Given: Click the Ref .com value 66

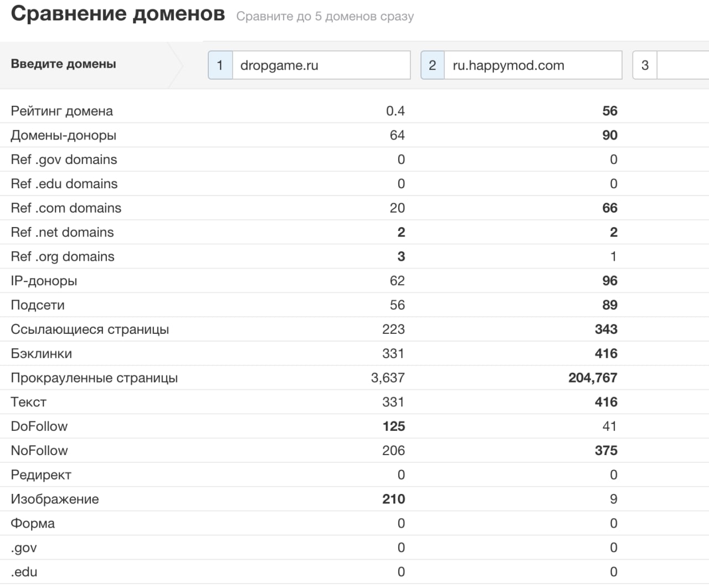Looking at the screenshot, I should pos(610,208).
